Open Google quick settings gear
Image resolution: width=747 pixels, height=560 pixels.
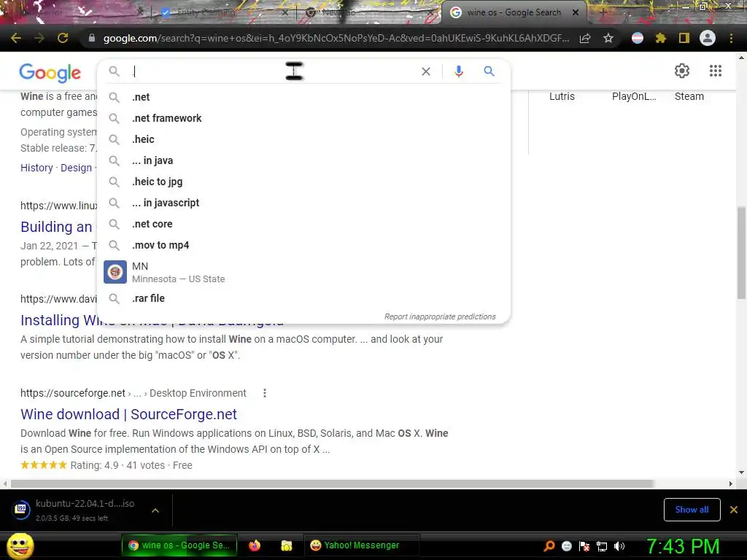[x=682, y=71]
